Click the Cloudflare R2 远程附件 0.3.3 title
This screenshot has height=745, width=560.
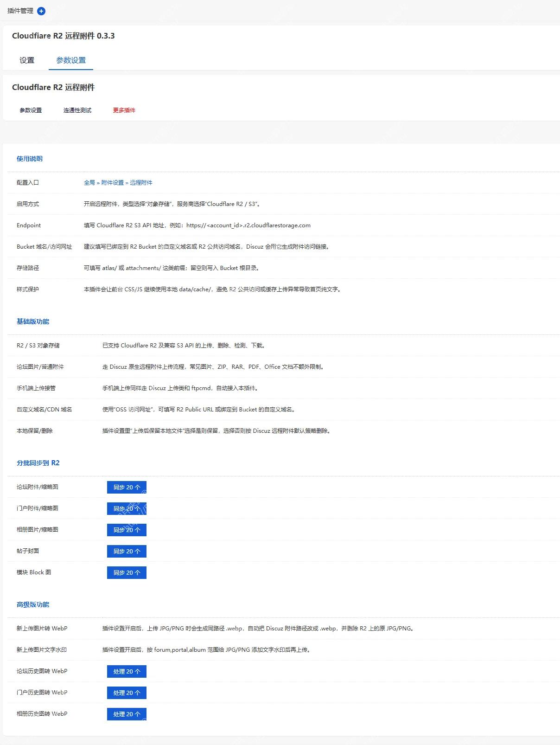click(x=64, y=36)
